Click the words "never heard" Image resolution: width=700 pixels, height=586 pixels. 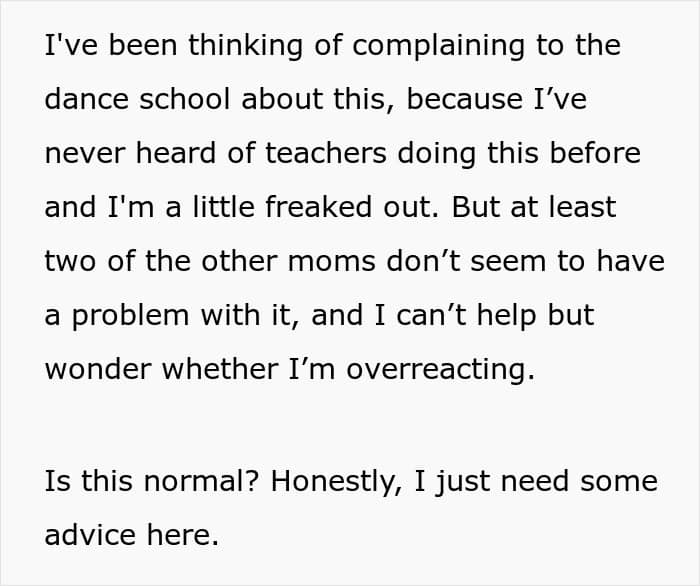tap(130, 153)
